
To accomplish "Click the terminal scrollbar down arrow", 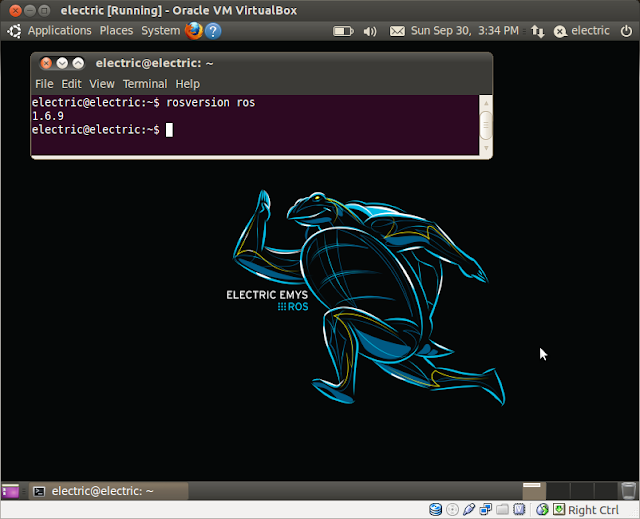I will (x=486, y=148).
